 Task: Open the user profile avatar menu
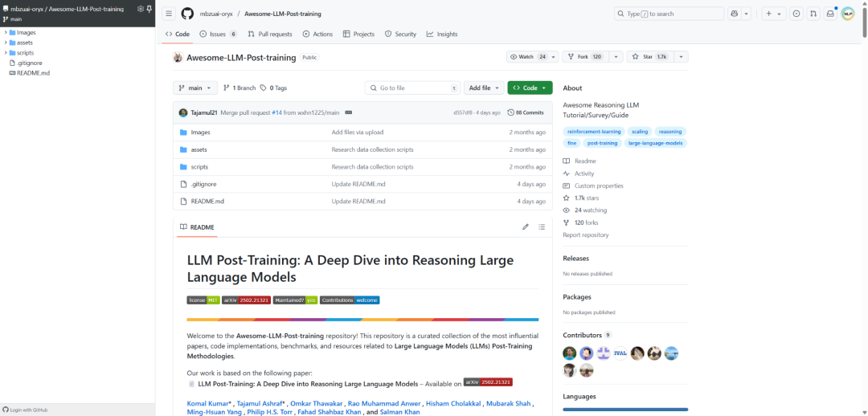848,14
